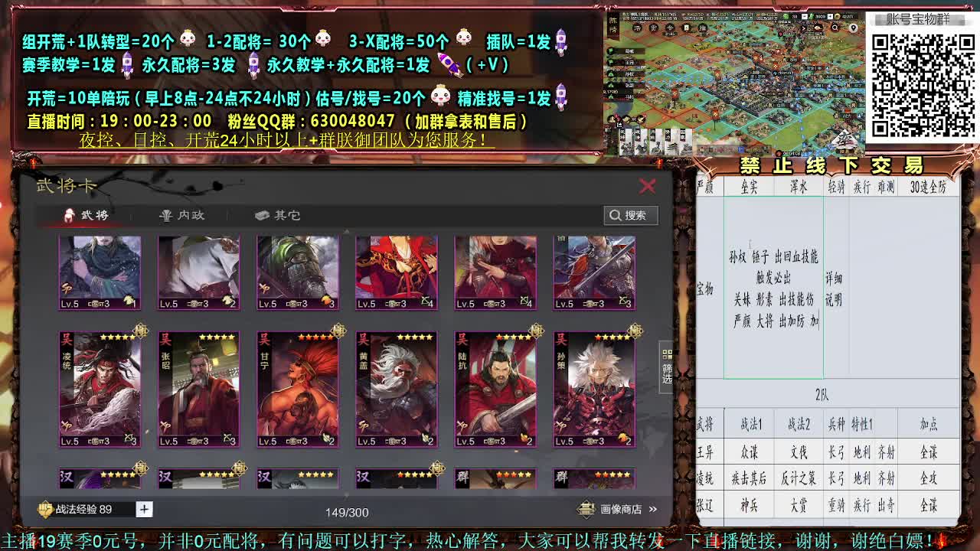Open the 画像商店 portrait shop

tap(619, 509)
